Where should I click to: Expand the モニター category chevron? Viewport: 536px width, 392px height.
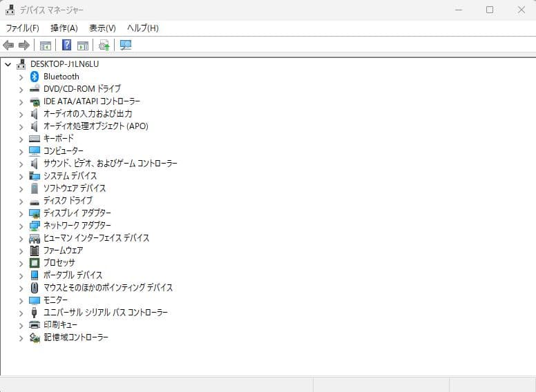(21, 300)
